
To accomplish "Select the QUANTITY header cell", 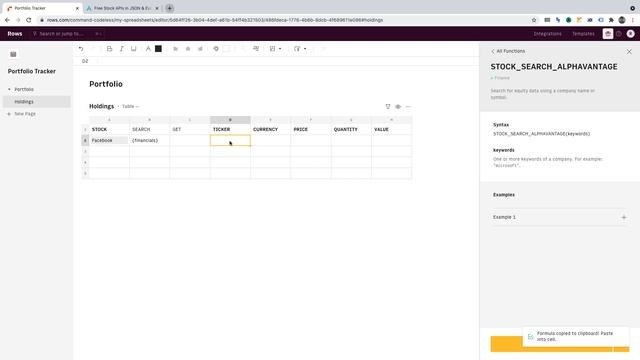I will [351, 129].
